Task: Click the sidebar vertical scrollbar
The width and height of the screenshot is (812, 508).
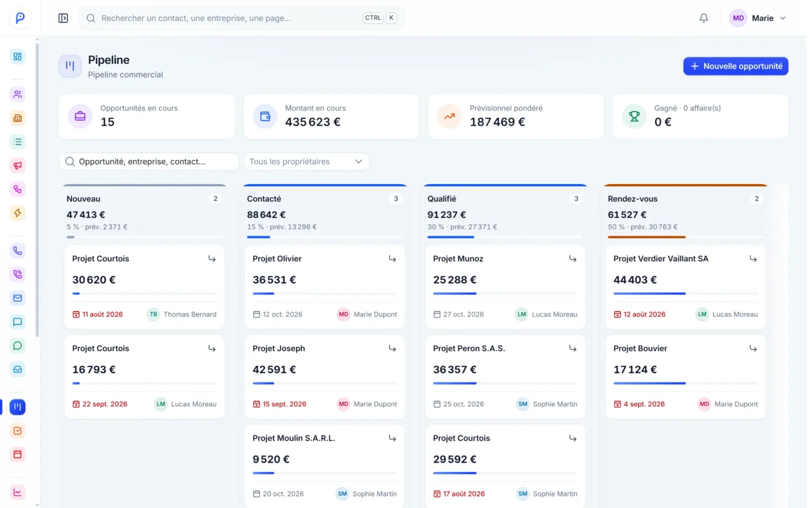Action: click(37, 189)
